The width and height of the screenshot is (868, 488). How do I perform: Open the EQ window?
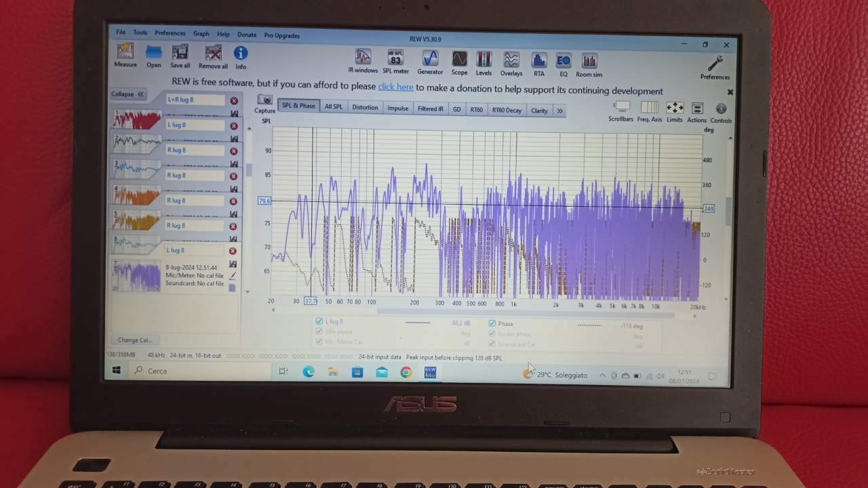pyautogui.click(x=564, y=65)
